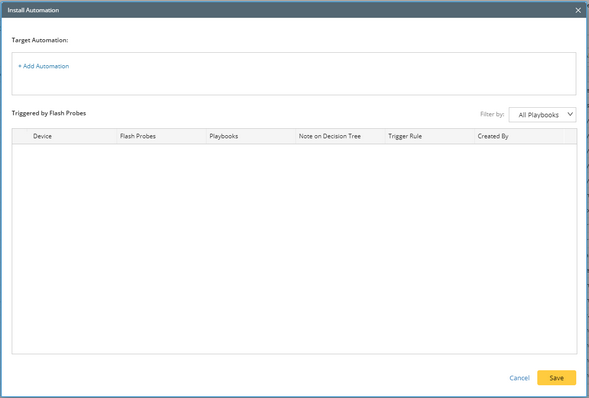Click the Triggered by Flash Probes label

[49, 113]
